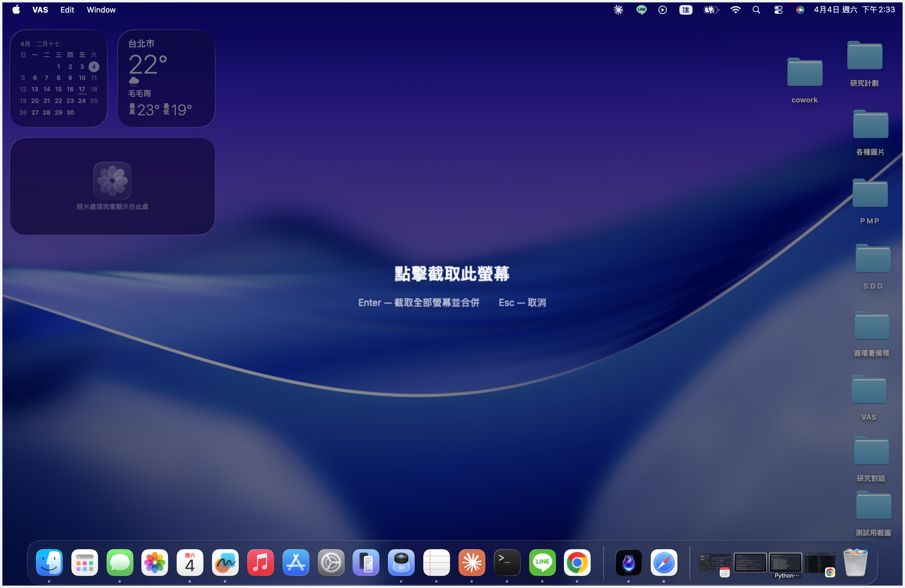This screenshot has height=588, width=905.
Task: Open the Freeform app in Dock
Action: coord(225,562)
